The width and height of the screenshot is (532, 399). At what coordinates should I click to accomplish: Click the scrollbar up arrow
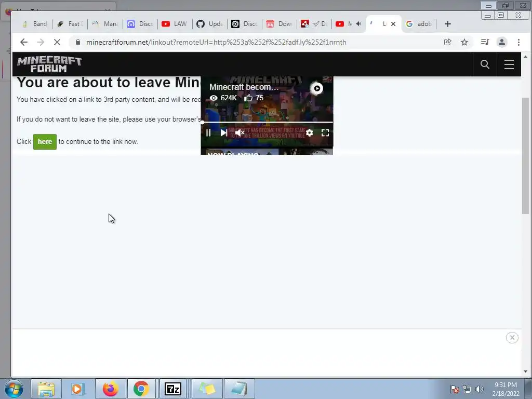[x=525, y=57]
